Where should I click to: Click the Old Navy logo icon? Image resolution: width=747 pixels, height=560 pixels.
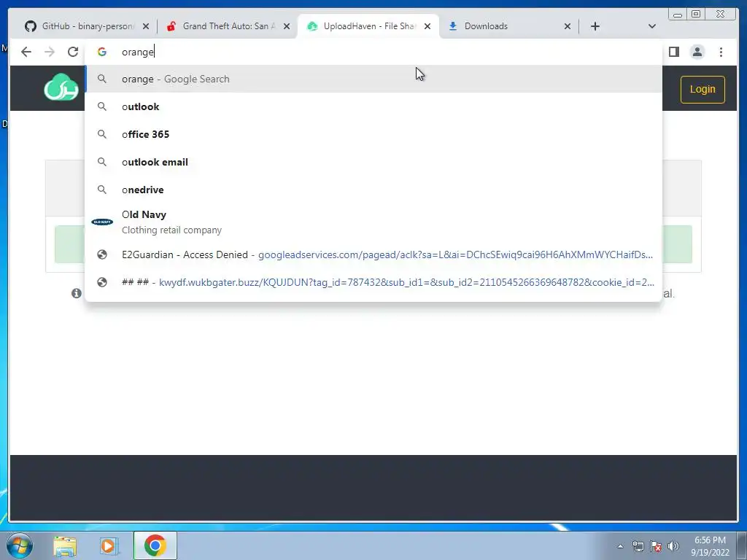click(x=102, y=222)
